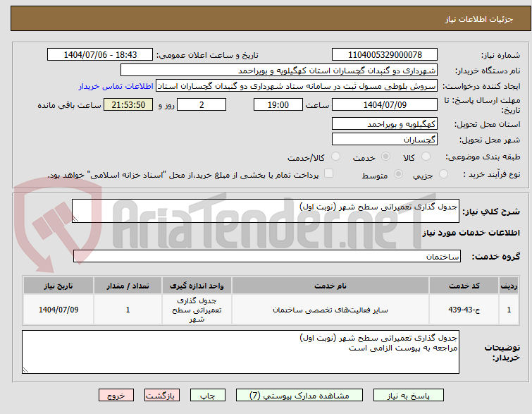Screen dimensions: 532x414
Task: Click the resize handle of buyer notes textarea
Action: (25, 370)
